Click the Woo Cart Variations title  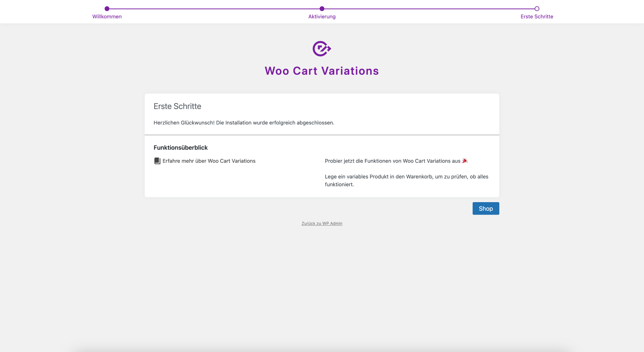322,71
